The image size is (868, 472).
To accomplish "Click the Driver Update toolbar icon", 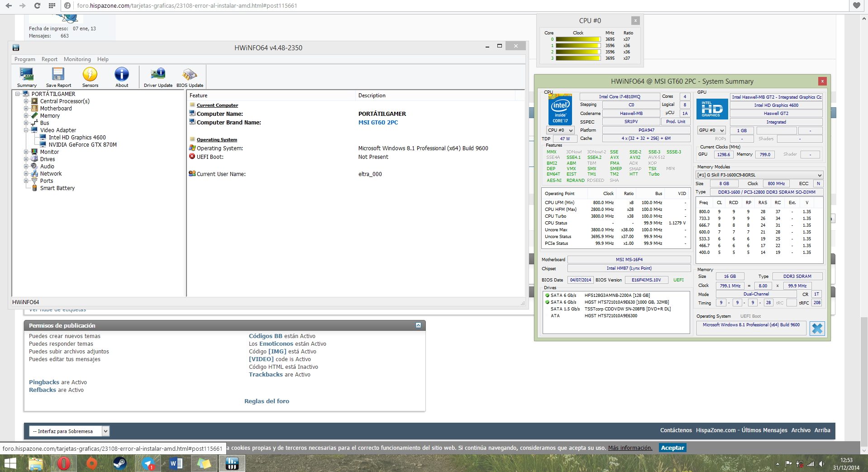I will (158, 77).
